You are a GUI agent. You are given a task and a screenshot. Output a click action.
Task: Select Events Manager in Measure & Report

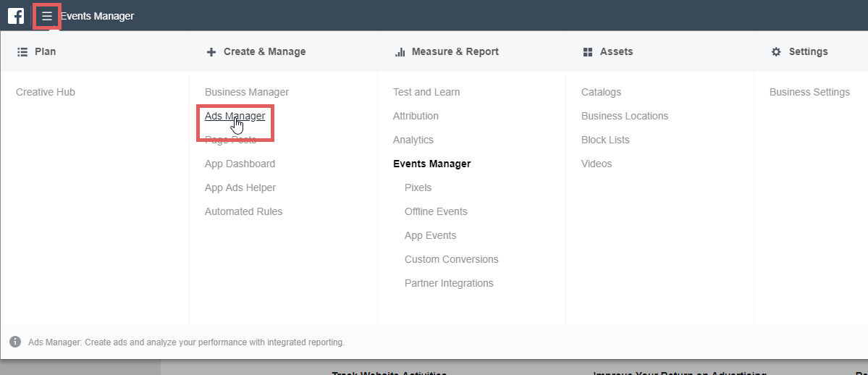click(x=431, y=164)
